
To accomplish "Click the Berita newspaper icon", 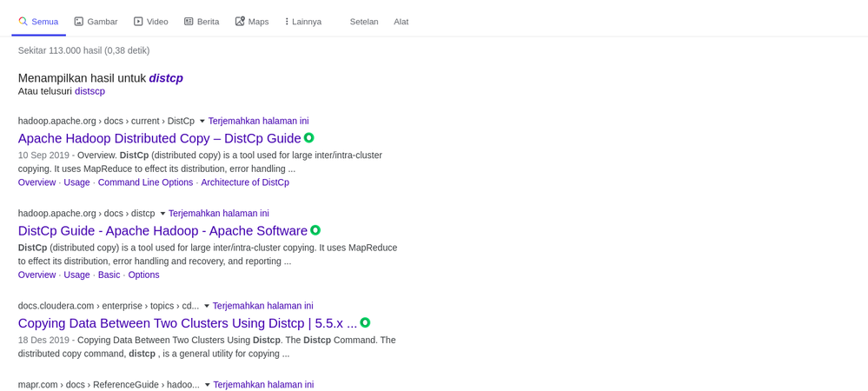I will tap(189, 22).
